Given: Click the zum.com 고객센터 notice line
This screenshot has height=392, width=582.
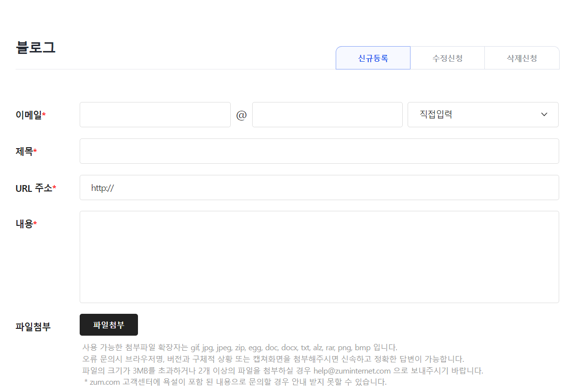Looking at the screenshot, I should coord(235,382).
